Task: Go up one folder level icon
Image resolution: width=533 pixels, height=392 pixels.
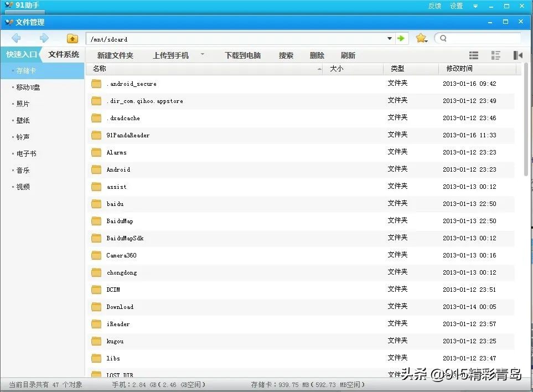Action: [x=72, y=38]
